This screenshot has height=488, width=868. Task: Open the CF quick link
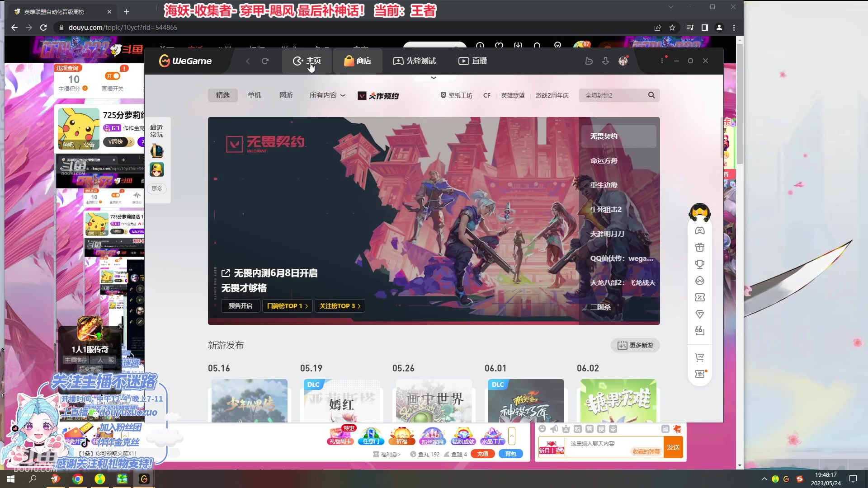[487, 95]
